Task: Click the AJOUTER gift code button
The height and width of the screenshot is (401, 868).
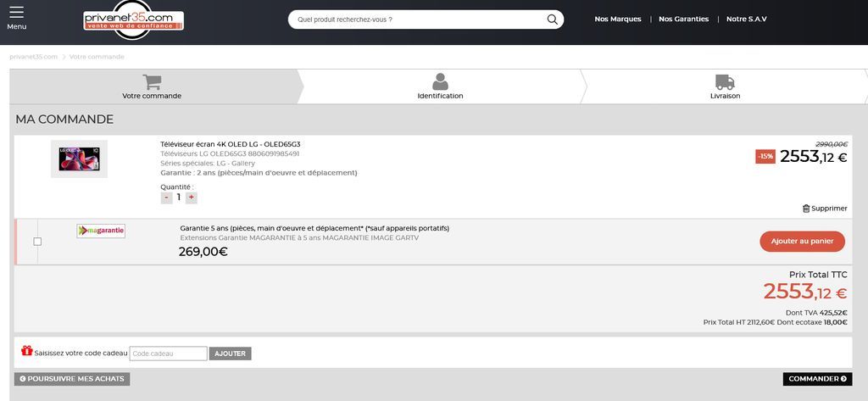Action: click(231, 354)
